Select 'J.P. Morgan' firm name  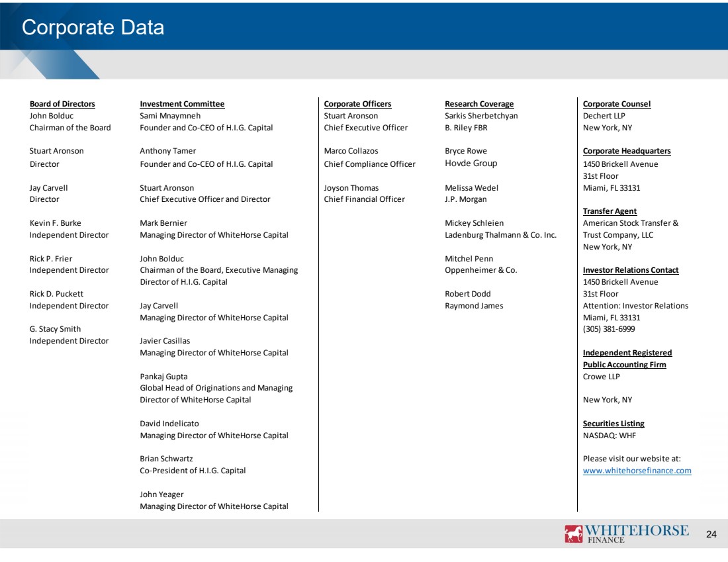point(466,199)
